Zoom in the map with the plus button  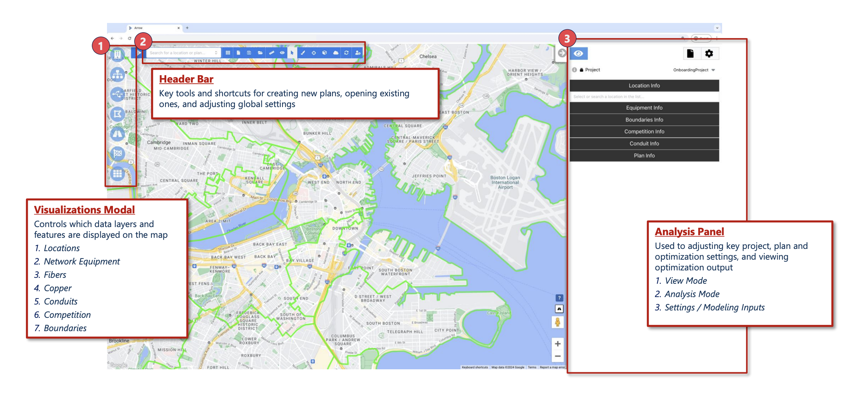click(558, 344)
